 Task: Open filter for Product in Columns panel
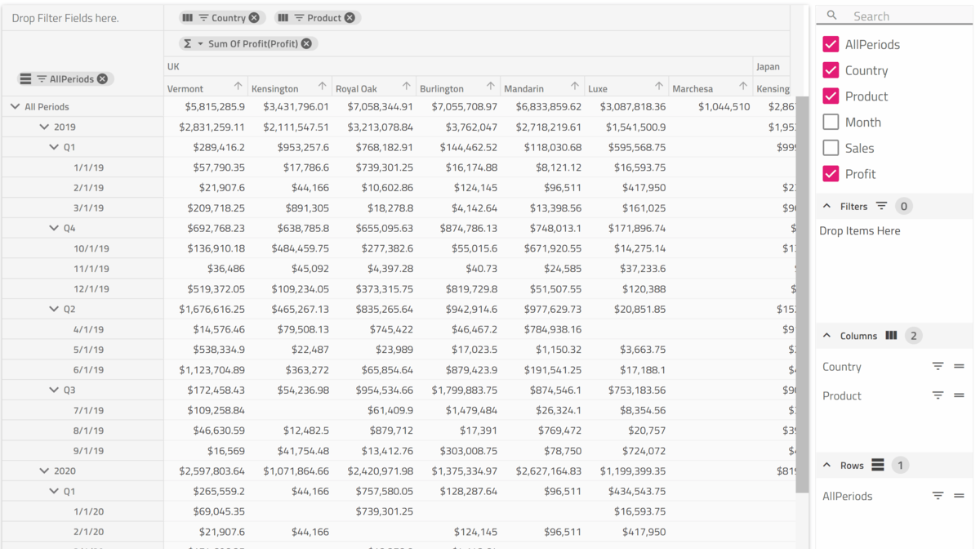938,395
